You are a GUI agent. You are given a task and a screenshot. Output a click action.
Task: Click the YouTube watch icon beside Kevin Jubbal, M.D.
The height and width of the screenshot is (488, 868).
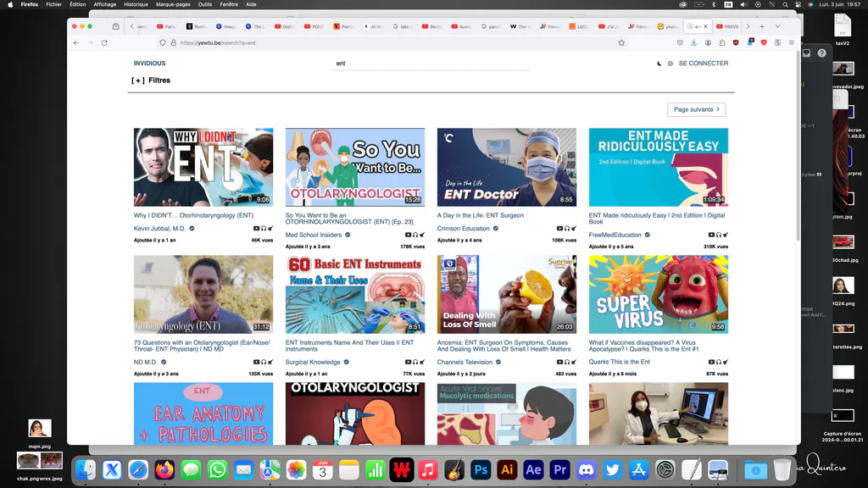pyautogui.click(x=256, y=229)
